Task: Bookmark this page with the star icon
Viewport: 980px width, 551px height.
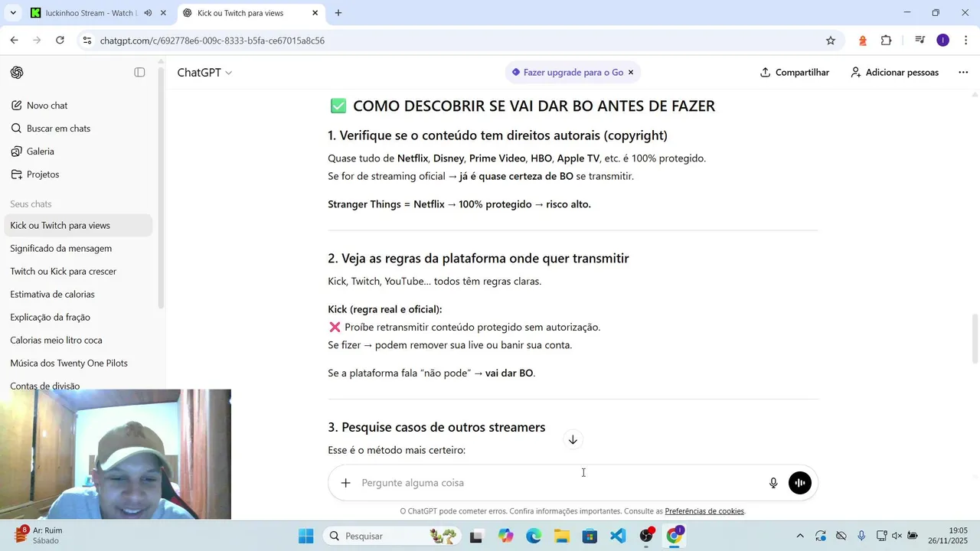Action: (831, 41)
